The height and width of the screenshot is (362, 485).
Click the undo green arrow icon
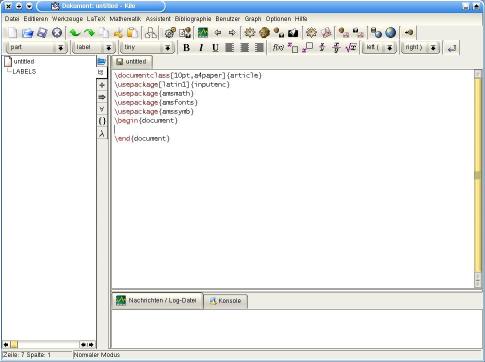click(x=75, y=33)
